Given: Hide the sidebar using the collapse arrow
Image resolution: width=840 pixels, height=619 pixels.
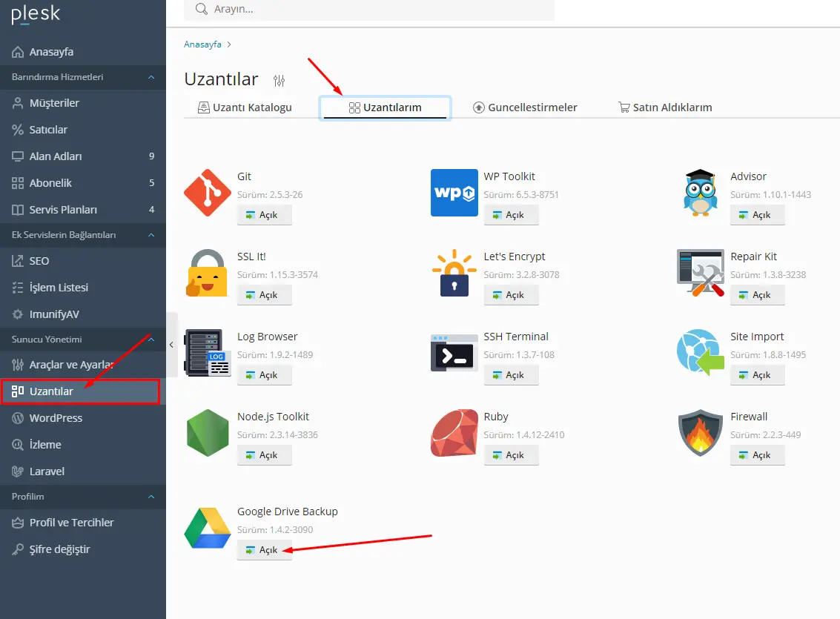Looking at the screenshot, I should (x=171, y=345).
